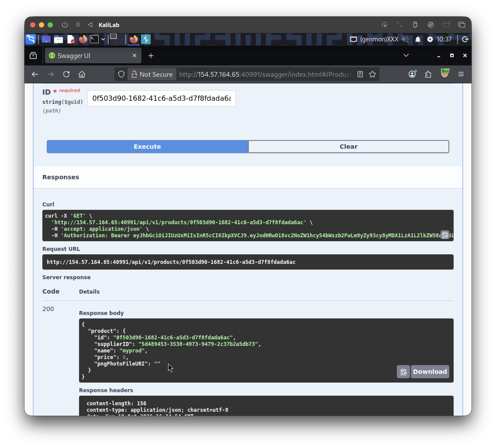Click the address bar URL field
The width and height of the screenshot is (496, 448).
(x=266, y=74)
